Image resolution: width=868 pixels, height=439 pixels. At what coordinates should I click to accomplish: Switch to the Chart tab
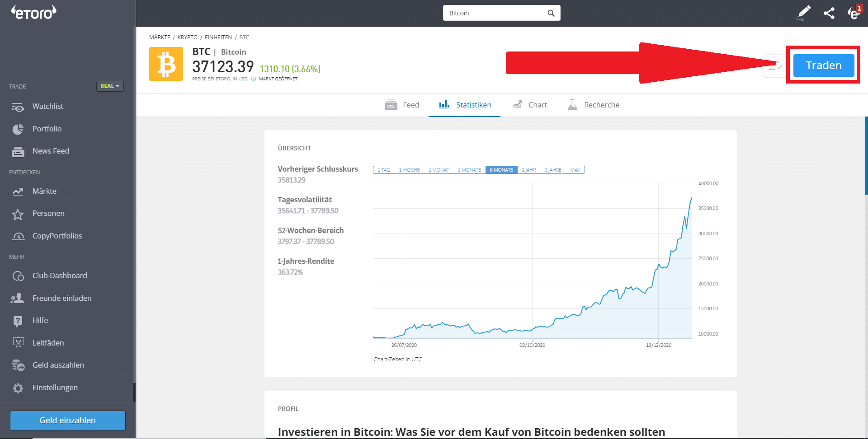tap(529, 105)
